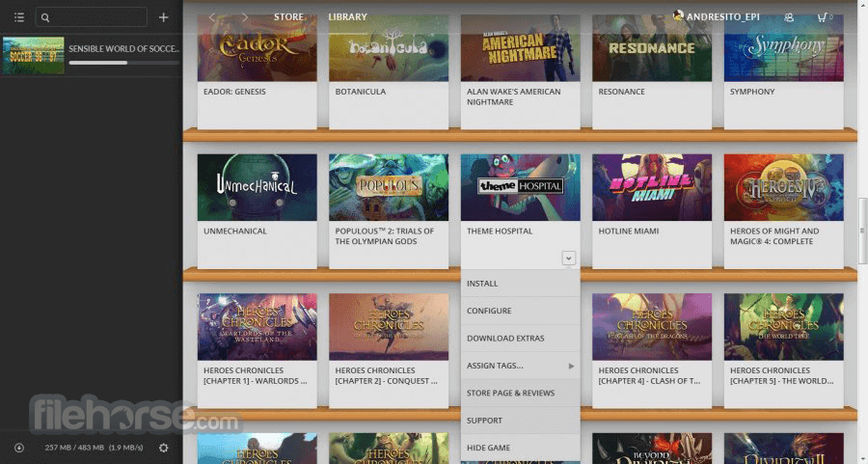Open Heroes Chronicles Chapter 1 cover
Screen dimensions: 868x464
pyautogui.click(x=258, y=327)
